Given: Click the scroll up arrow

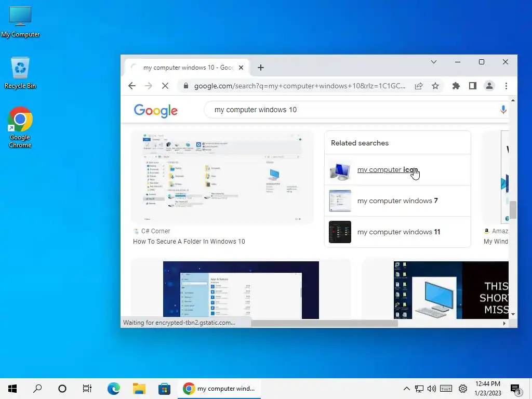Looking at the screenshot, I should pyautogui.click(x=513, y=100).
